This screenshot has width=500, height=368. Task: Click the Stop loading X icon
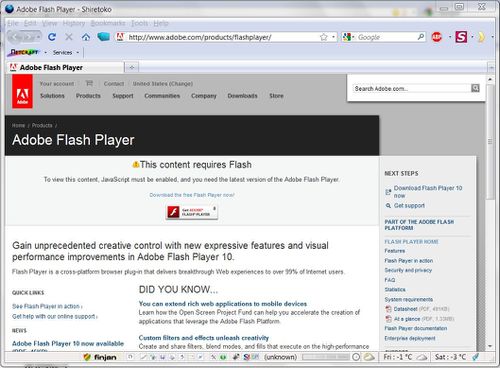point(69,37)
